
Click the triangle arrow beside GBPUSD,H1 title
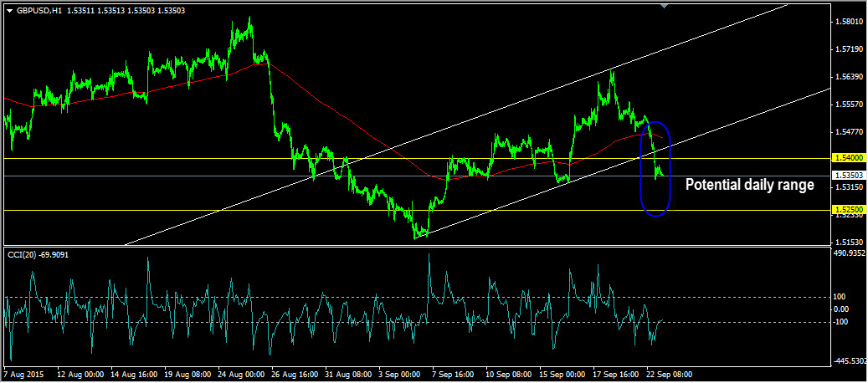pos(9,9)
